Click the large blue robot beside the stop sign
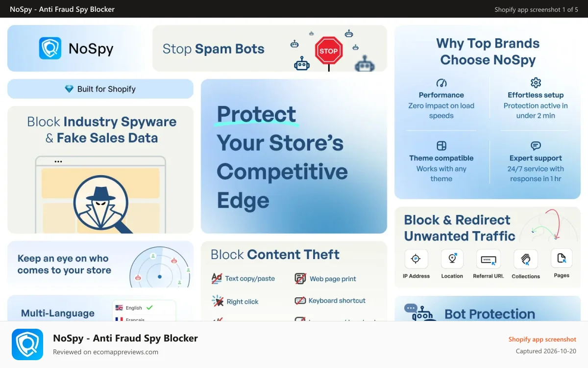Viewport: 588px width, 368px height. pyautogui.click(x=302, y=64)
